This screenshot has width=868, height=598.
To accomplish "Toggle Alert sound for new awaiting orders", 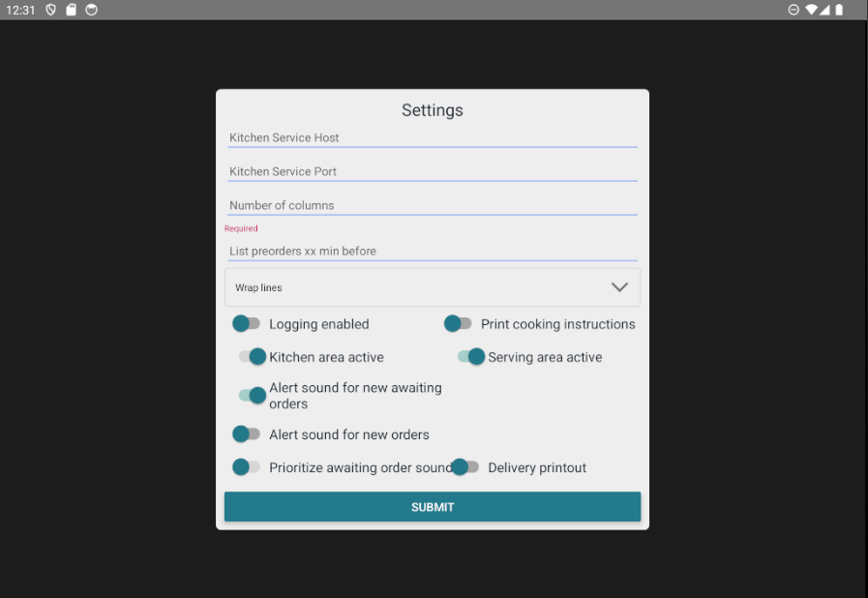I will coord(253,395).
